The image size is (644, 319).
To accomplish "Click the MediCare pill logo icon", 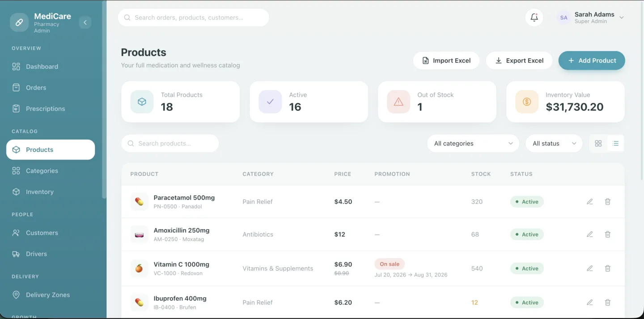I will (x=19, y=22).
